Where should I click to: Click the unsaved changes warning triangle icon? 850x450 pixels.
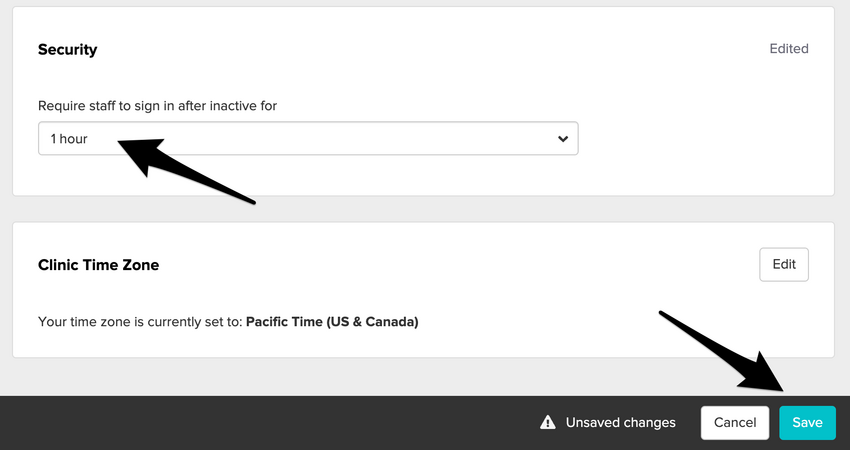pos(548,423)
